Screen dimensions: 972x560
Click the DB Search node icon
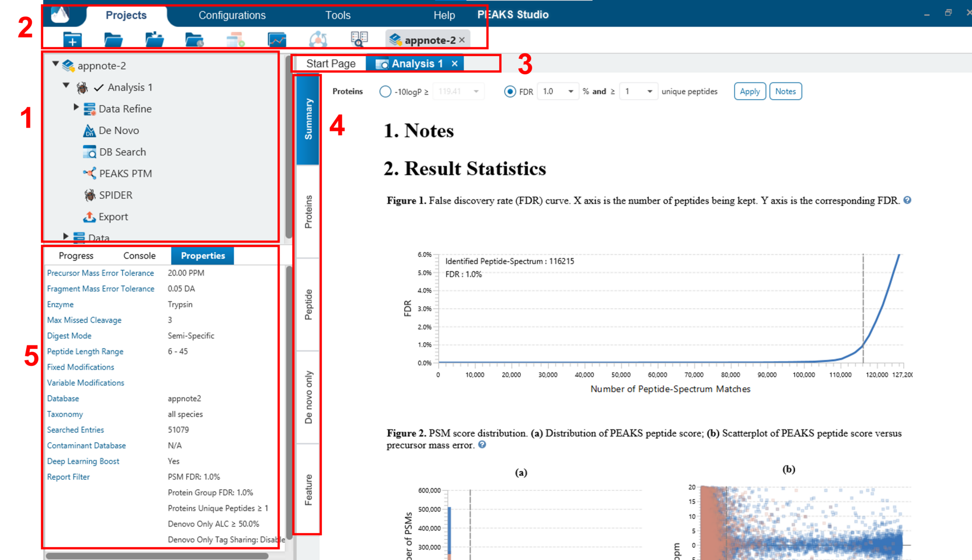89,152
